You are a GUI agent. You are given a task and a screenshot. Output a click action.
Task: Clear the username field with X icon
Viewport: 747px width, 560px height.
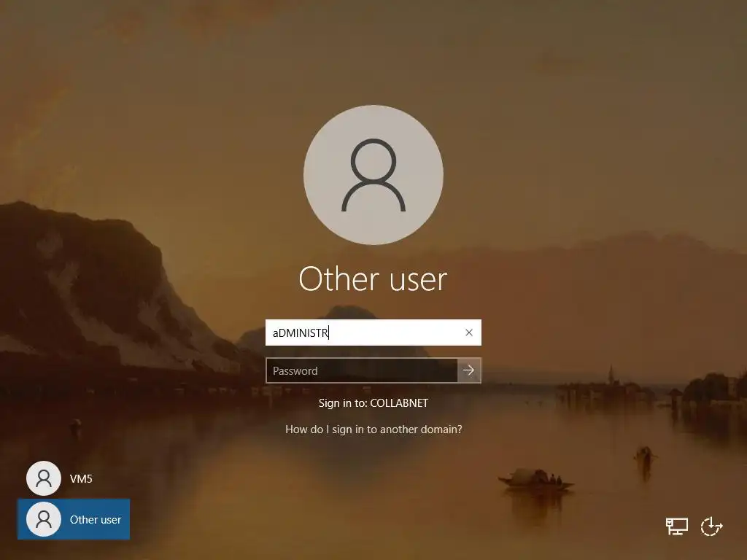[x=469, y=332]
